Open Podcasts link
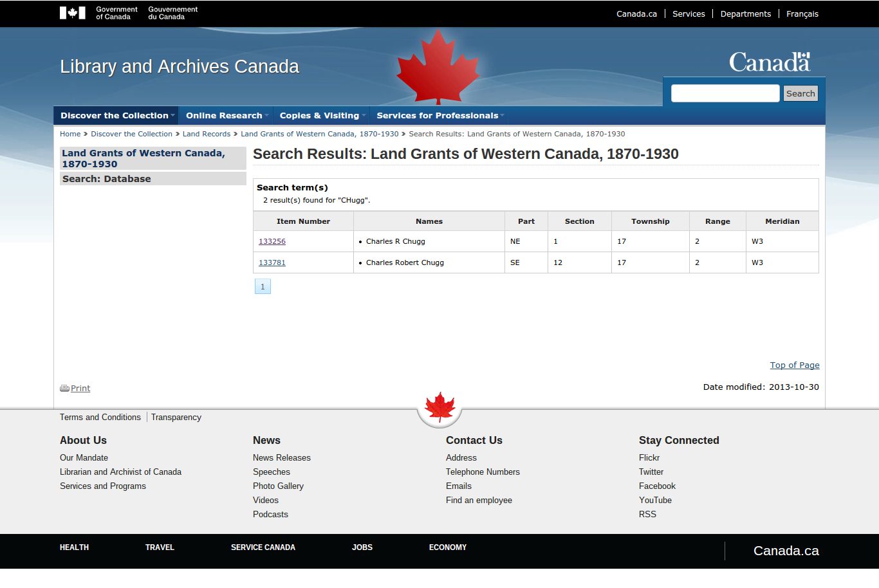Image resolution: width=879 pixels, height=588 pixels. point(270,514)
